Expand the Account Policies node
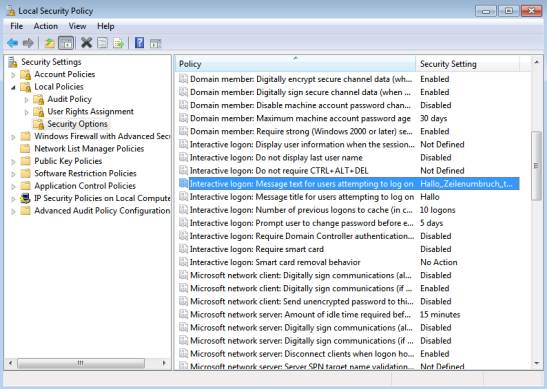The height and width of the screenshot is (389, 547). [x=13, y=75]
